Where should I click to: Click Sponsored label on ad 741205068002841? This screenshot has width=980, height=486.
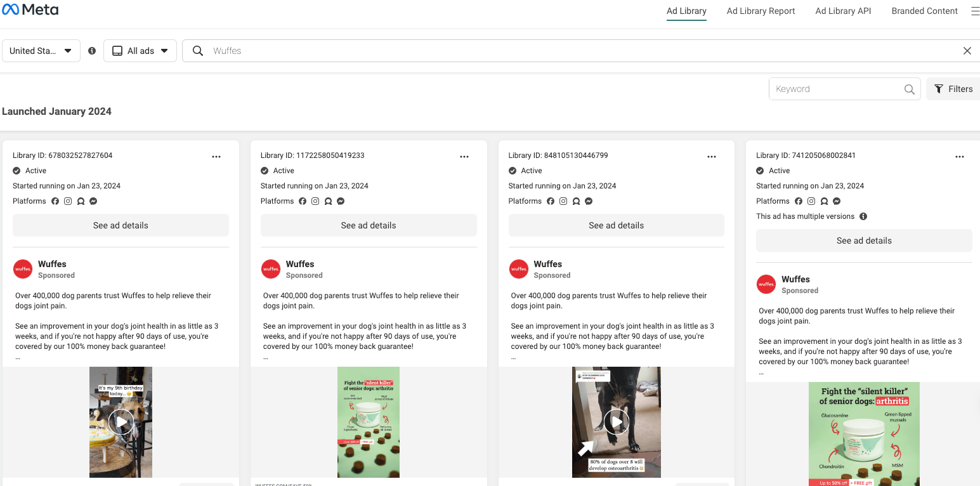tap(800, 291)
